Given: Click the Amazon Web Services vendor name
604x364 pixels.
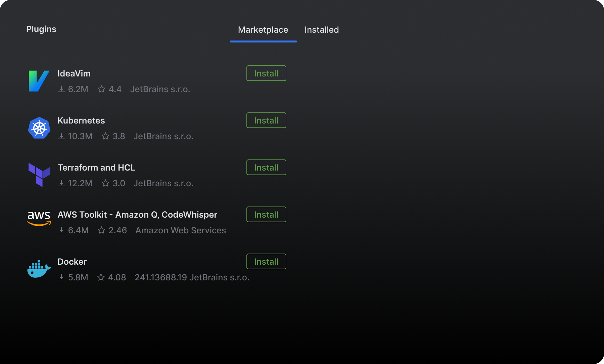Looking at the screenshot, I should tap(181, 230).
